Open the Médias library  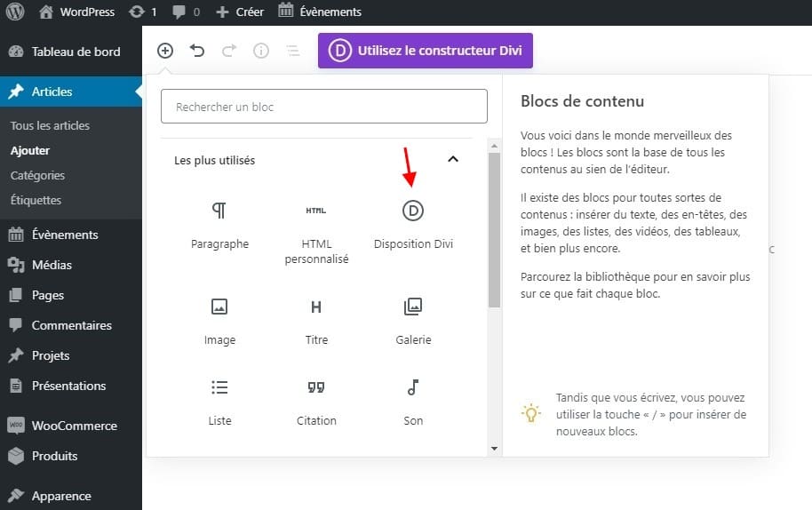point(71,265)
